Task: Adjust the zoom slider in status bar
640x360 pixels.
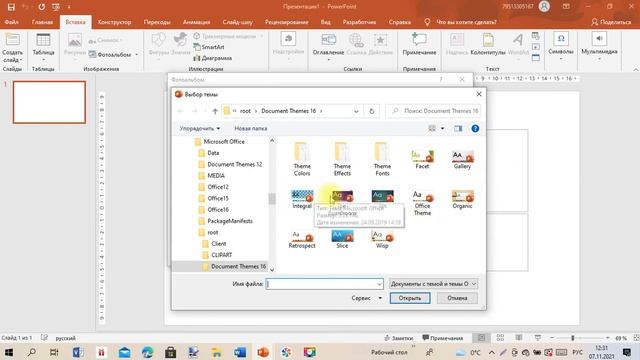Action: (x=573, y=338)
